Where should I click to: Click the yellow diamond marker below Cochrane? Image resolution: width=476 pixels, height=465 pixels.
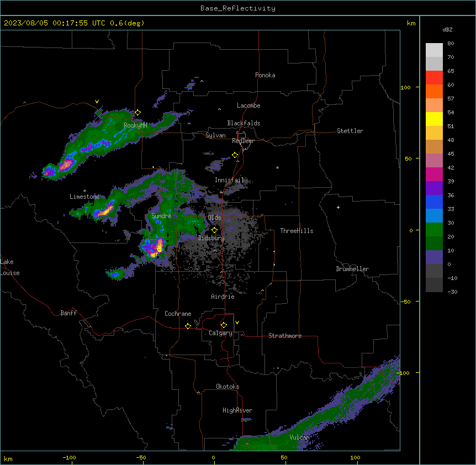188,326
